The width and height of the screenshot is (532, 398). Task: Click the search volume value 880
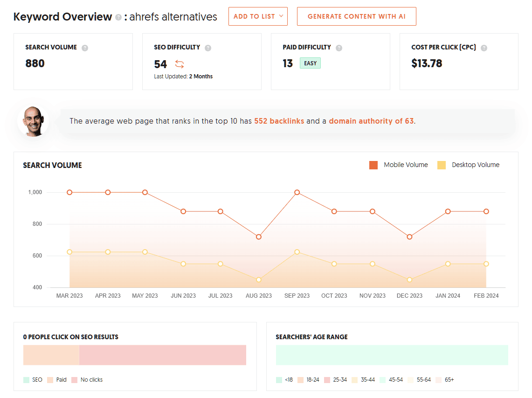click(x=35, y=63)
